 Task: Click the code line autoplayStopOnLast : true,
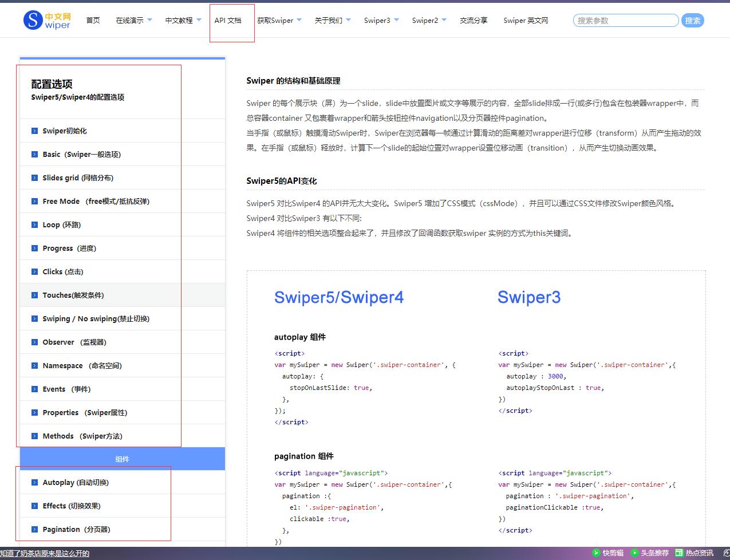555,388
